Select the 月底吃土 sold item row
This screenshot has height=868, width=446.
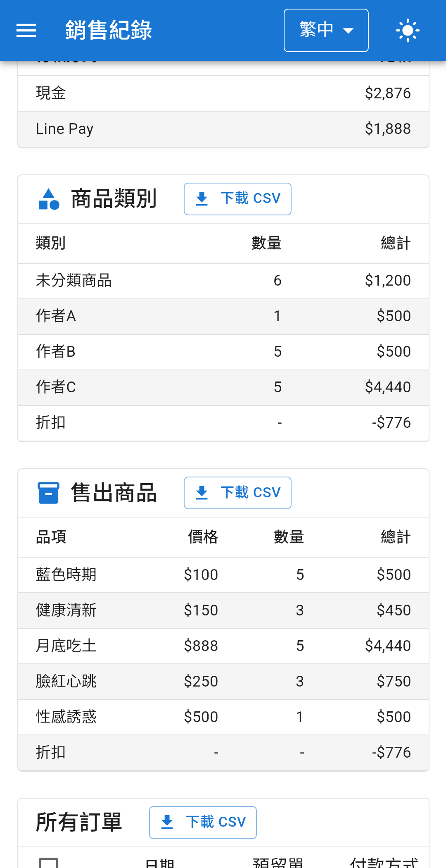tap(223, 646)
